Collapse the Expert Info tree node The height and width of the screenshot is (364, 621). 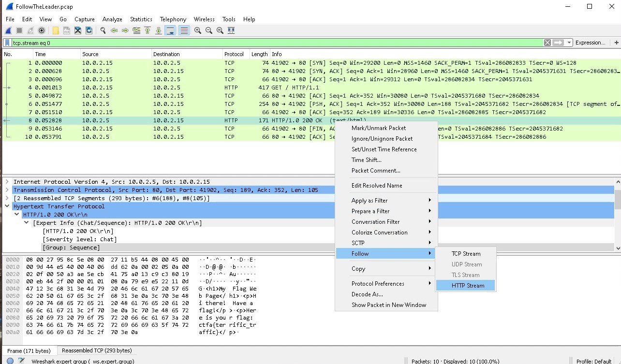(27, 223)
